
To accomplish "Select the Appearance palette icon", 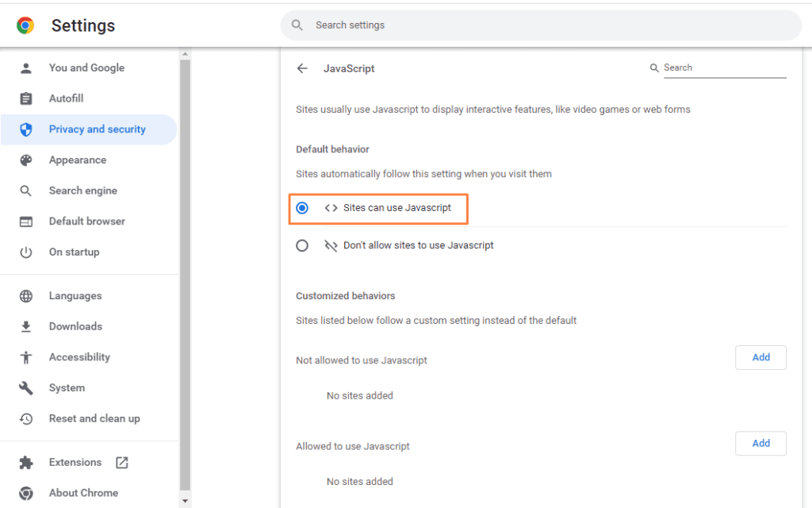I will (x=24, y=160).
